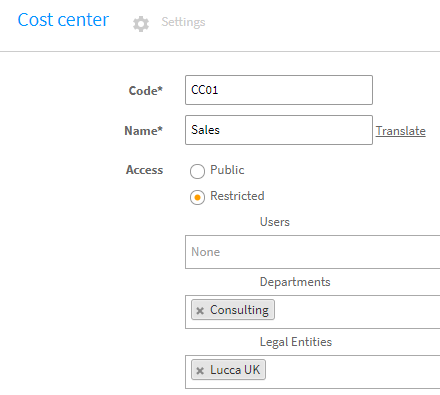This screenshot has width=440, height=395.
Task: Remove the Consulting department tag
Action: tap(200, 311)
